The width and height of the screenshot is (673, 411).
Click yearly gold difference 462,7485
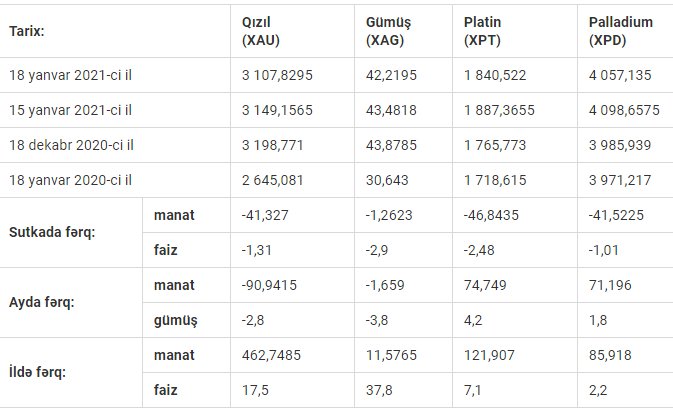(271, 355)
